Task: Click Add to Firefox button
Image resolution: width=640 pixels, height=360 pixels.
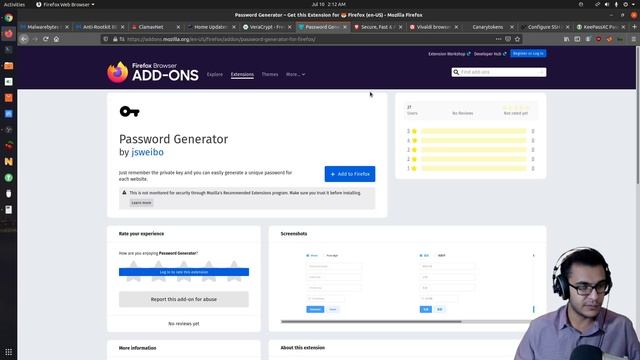Action: pos(350,174)
